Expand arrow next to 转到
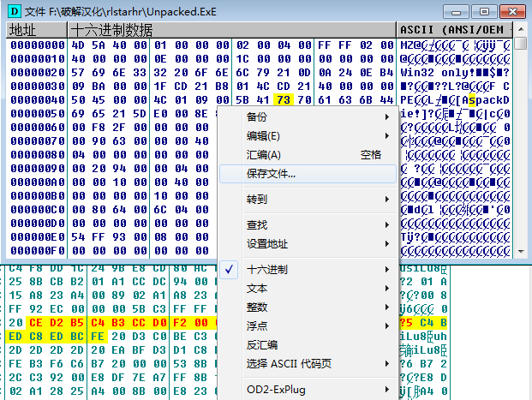The height and width of the screenshot is (400, 532). pyautogui.click(x=387, y=200)
